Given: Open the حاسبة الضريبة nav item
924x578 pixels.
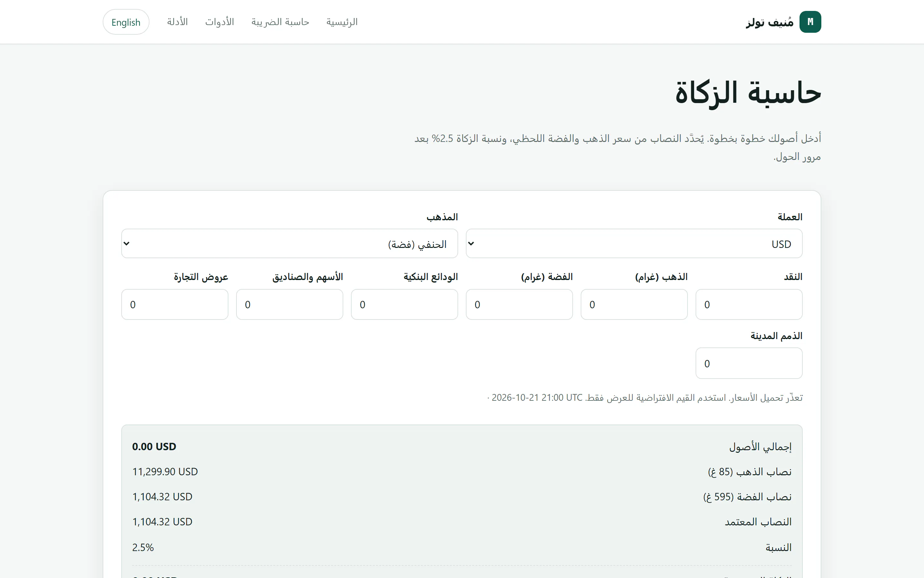Looking at the screenshot, I should [280, 22].
